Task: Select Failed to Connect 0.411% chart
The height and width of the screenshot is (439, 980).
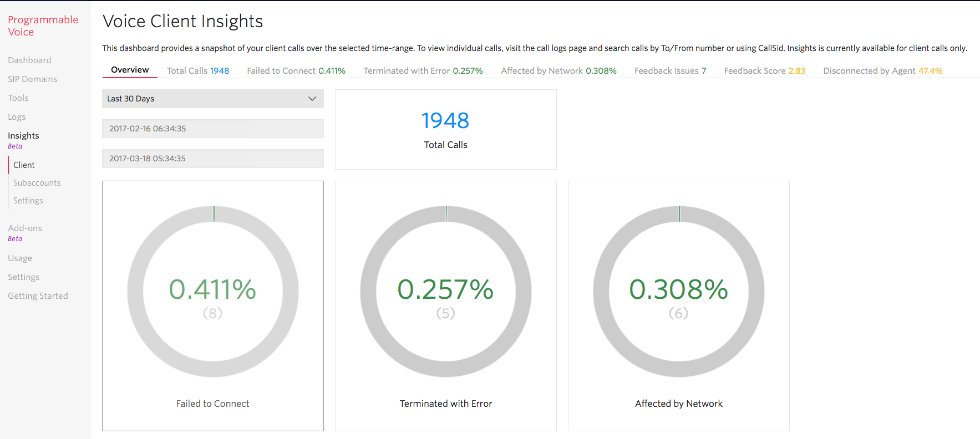Action: click(213, 292)
